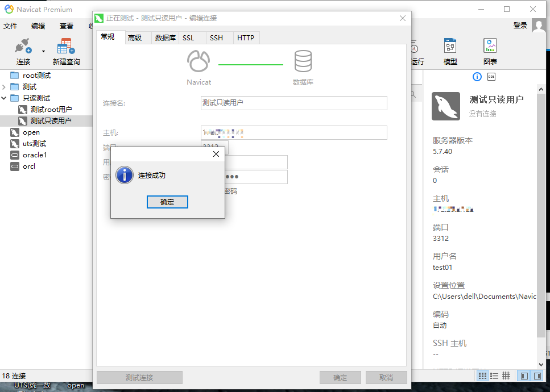Click the Navicat logo in connection diagram
550x392 pixels.
click(199, 61)
